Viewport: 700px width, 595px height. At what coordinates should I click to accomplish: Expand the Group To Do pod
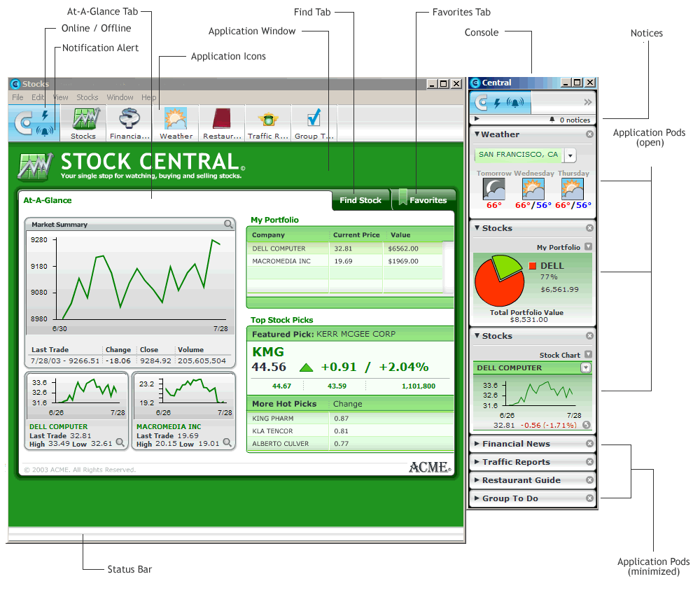click(x=477, y=498)
